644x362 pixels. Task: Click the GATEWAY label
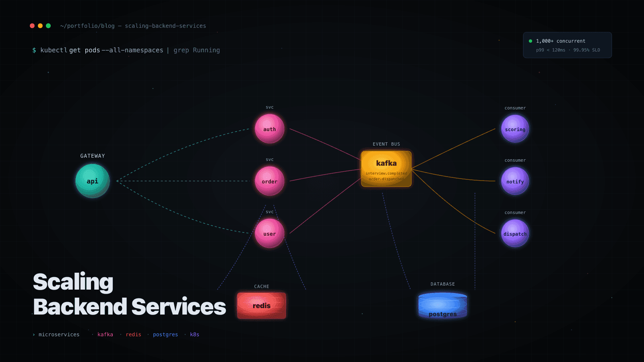click(x=93, y=156)
